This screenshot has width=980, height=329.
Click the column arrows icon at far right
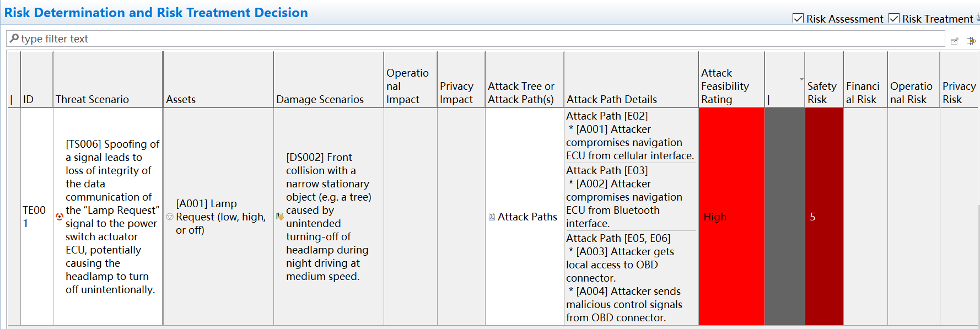[972, 41]
